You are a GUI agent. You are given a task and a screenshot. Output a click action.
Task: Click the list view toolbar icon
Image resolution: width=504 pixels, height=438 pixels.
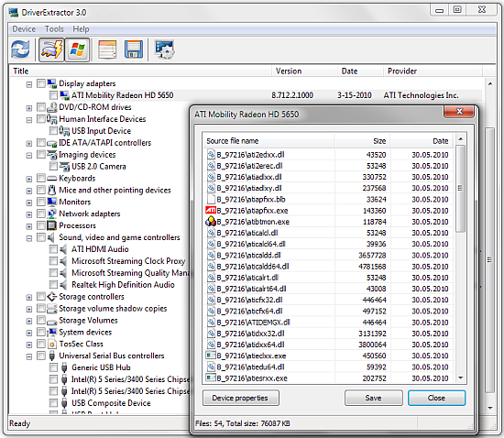tap(107, 49)
